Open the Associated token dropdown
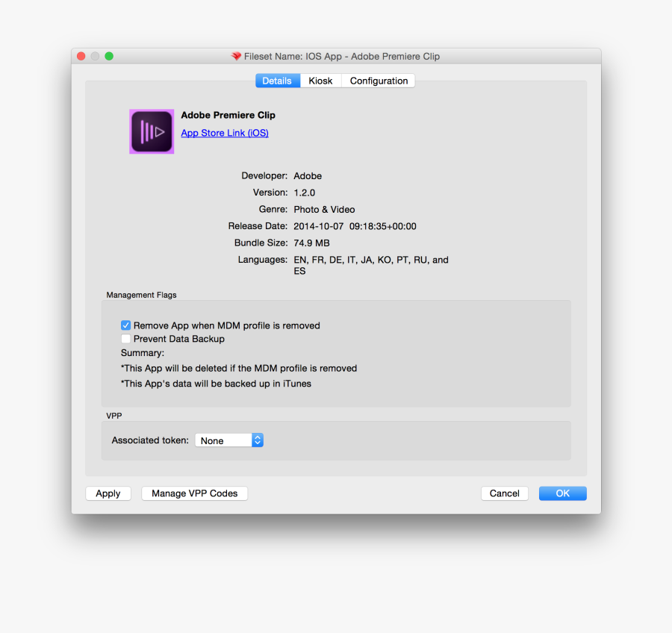The width and height of the screenshot is (672, 633). point(229,440)
